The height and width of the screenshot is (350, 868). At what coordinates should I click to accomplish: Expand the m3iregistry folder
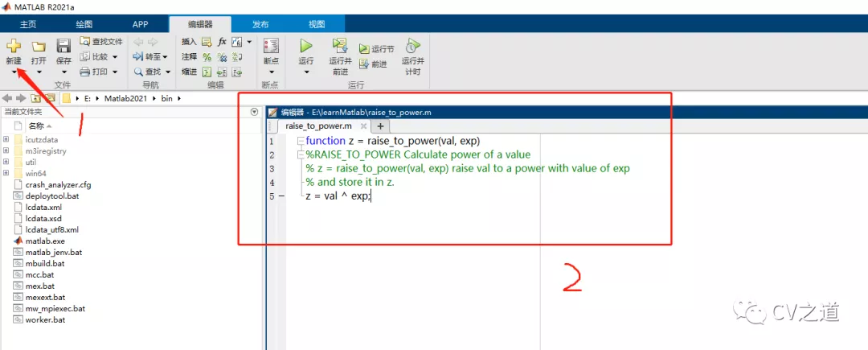(x=6, y=150)
